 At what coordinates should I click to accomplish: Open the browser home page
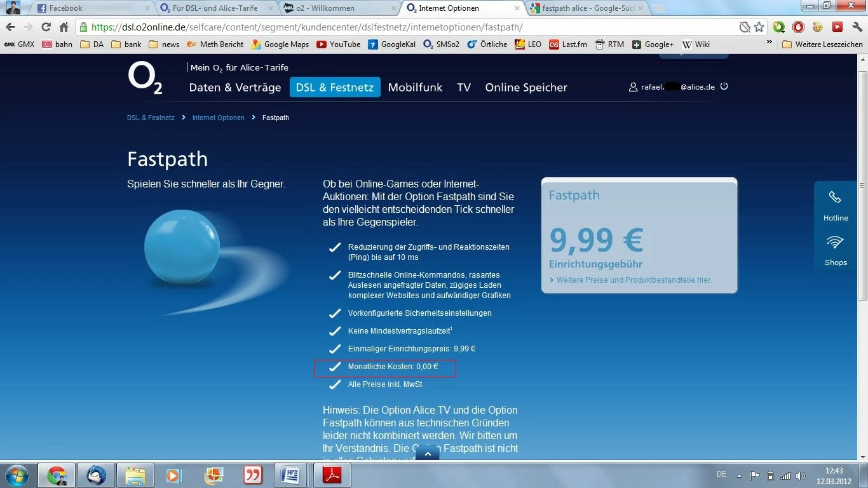64,27
